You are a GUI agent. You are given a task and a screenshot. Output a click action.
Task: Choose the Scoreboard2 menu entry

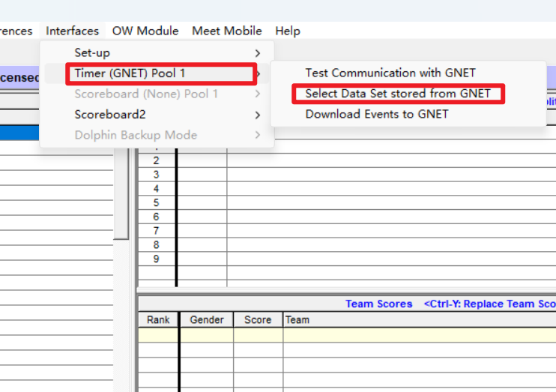110,115
